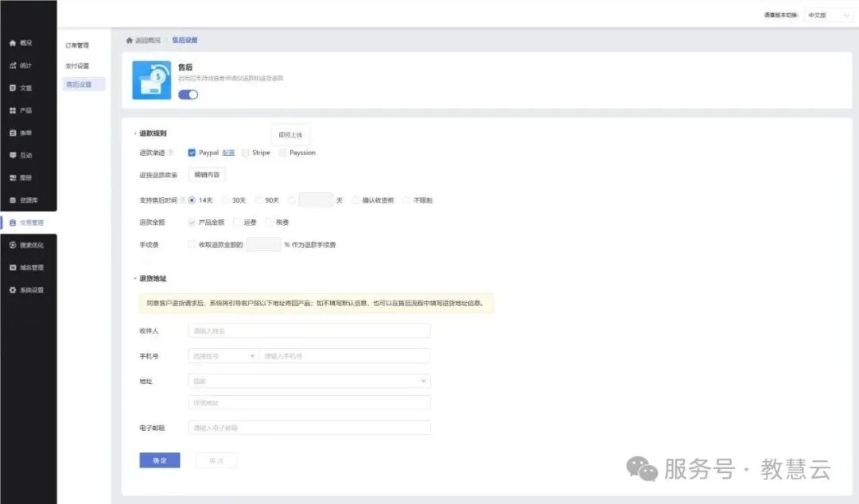859x504 pixels.
Task: Open 搜索优化 via its sidebar icon
Action: [x=13, y=245]
